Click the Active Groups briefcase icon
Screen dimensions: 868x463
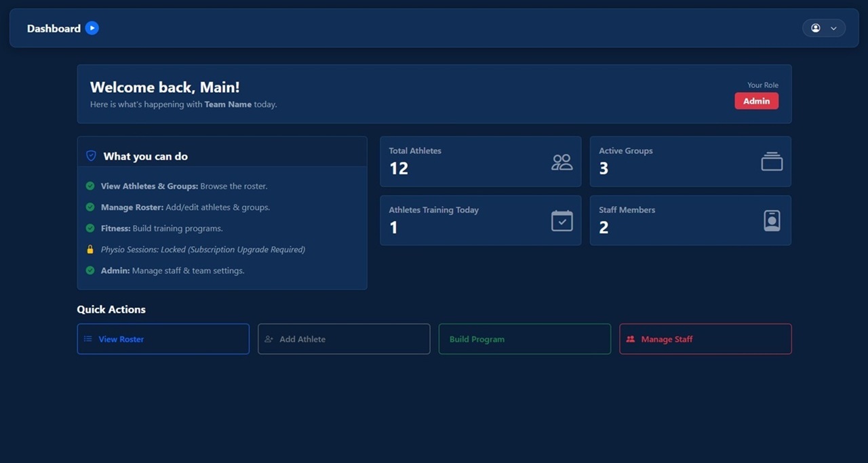click(771, 161)
